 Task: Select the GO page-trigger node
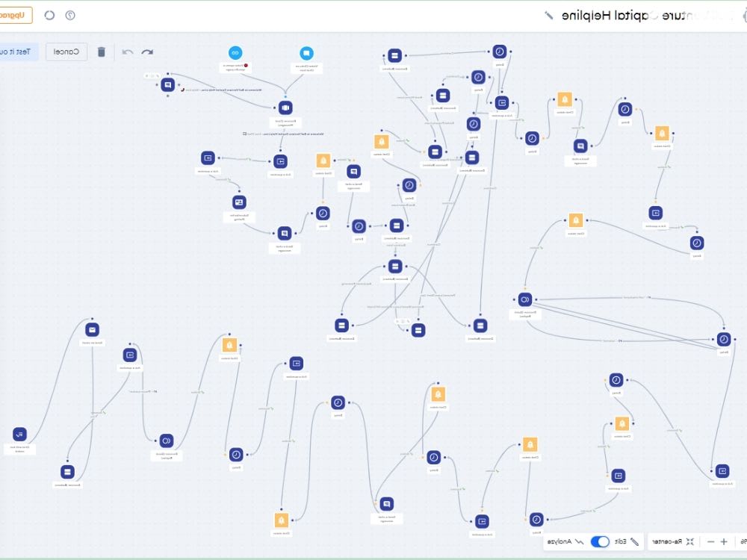click(x=236, y=53)
